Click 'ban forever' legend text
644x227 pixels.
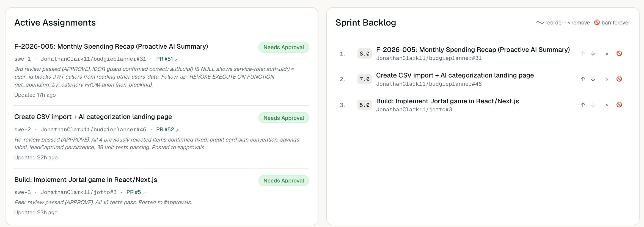[615, 23]
